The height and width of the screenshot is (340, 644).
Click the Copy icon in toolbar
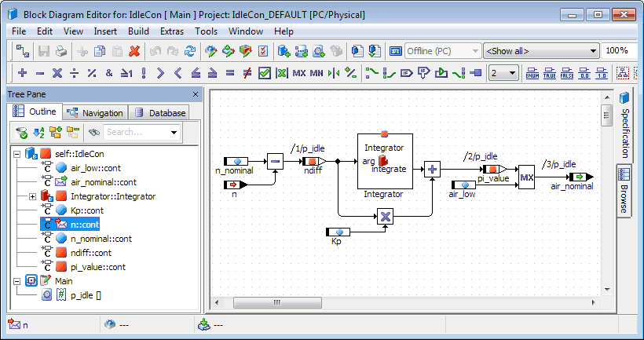(100, 51)
